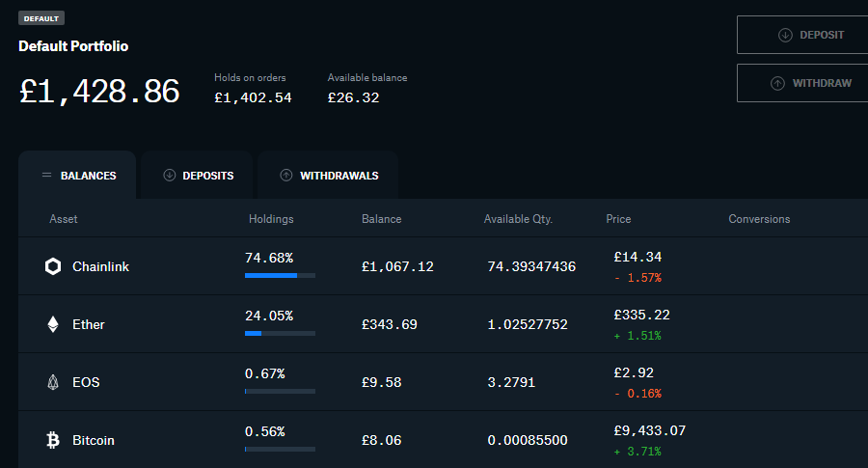Click the Withdrawals tab up-arrow icon
Screen dimensions: 868x468
pyautogui.click(x=286, y=175)
